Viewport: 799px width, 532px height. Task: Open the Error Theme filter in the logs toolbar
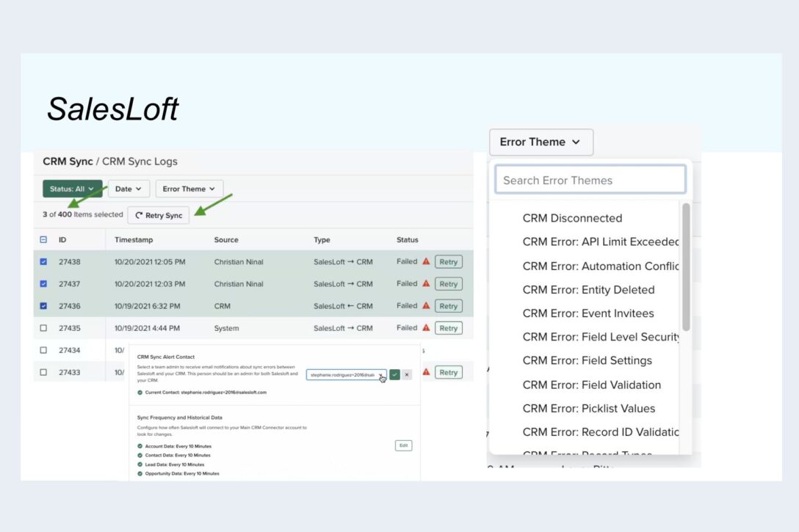[x=189, y=189]
